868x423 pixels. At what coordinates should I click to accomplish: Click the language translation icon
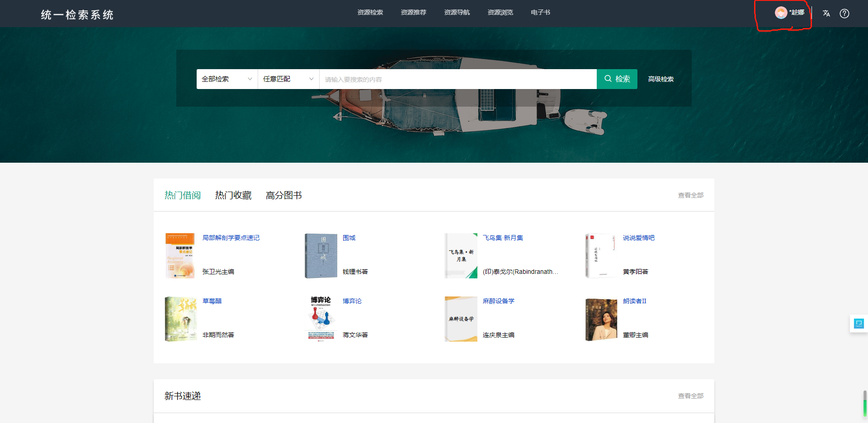pos(826,13)
